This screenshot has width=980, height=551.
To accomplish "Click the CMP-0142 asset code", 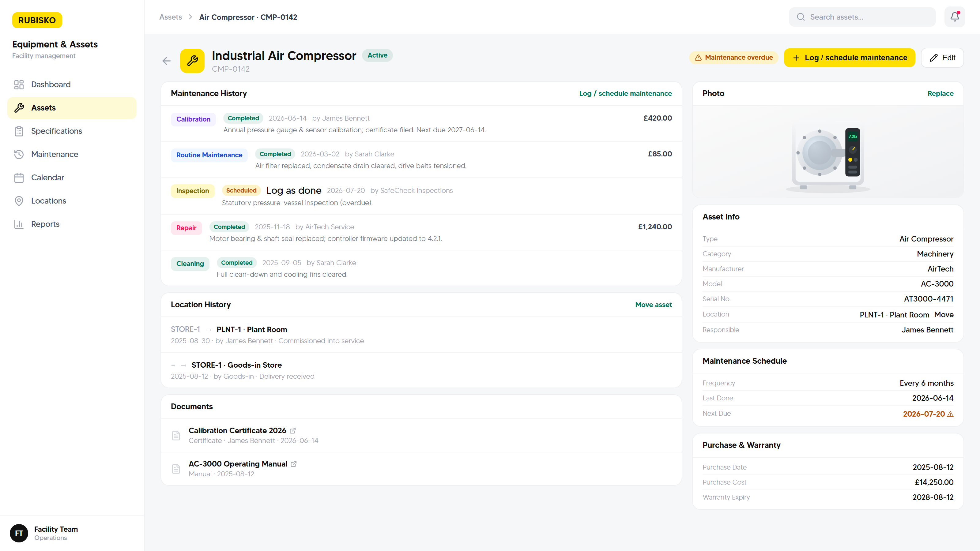I will point(231,69).
